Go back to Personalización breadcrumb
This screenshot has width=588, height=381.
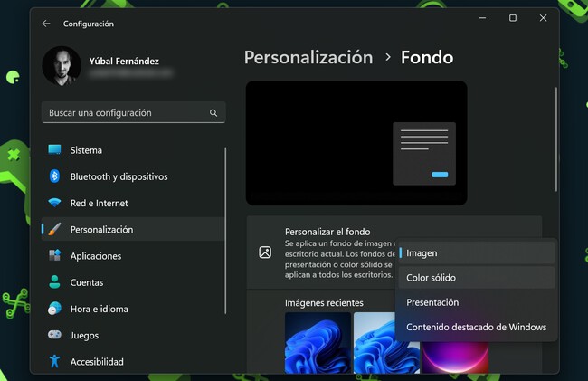[308, 57]
